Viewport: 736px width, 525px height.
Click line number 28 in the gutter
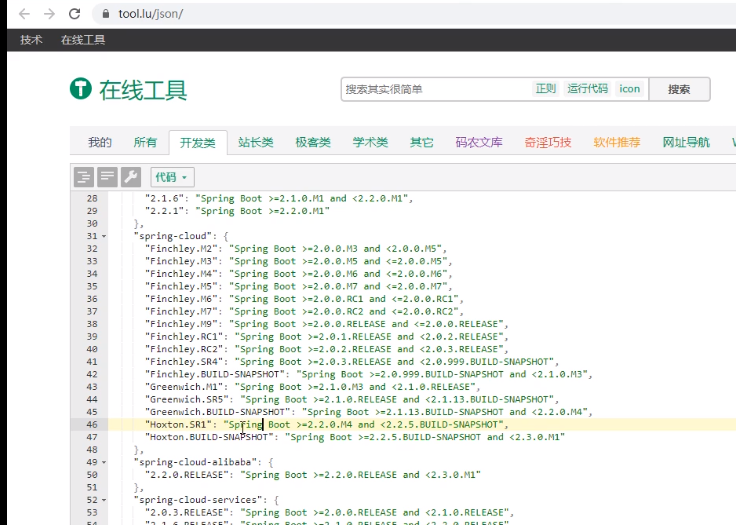point(92,199)
